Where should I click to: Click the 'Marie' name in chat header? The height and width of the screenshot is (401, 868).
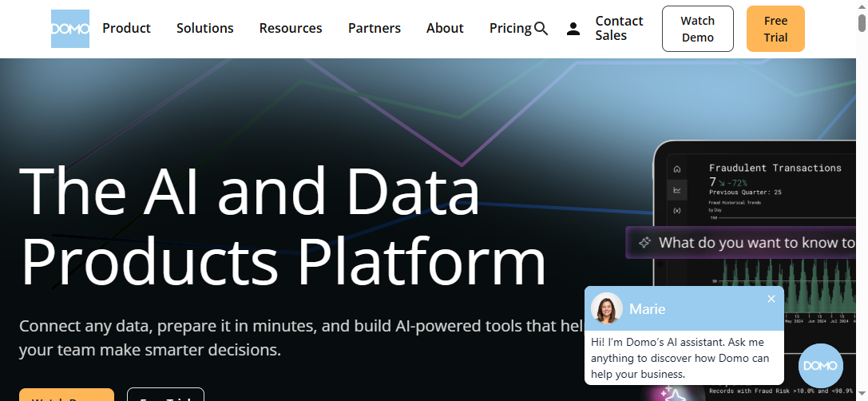(x=647, y=309)
